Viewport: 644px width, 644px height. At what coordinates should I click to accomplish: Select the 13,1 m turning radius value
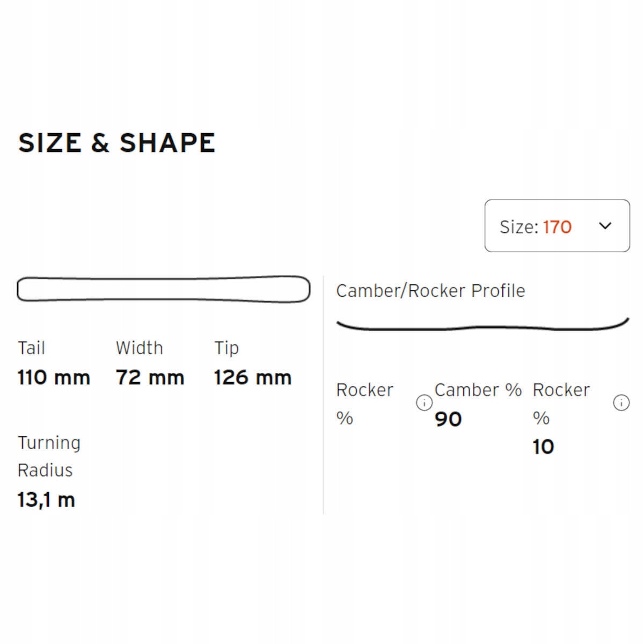click(46, 500)
